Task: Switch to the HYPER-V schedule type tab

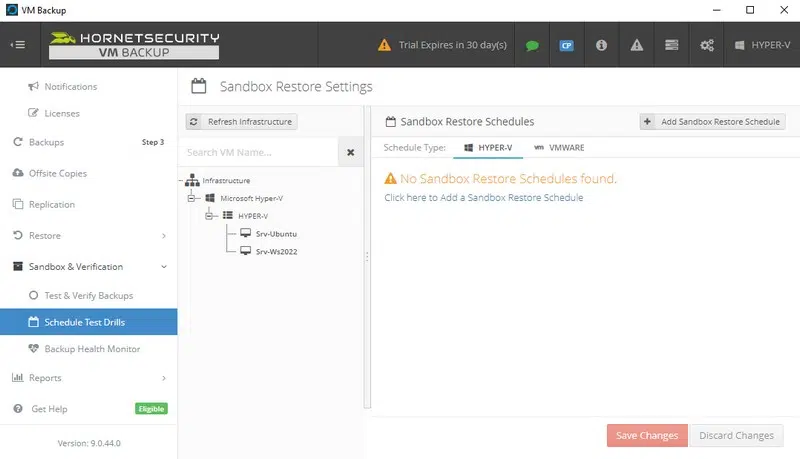Action: coord(488,148)
